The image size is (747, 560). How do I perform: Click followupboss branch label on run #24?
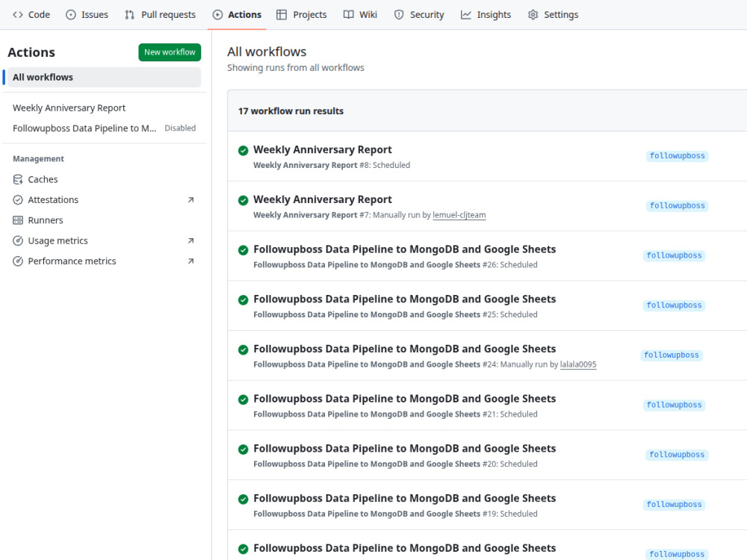pyautogui.click(x=672, y=355)
